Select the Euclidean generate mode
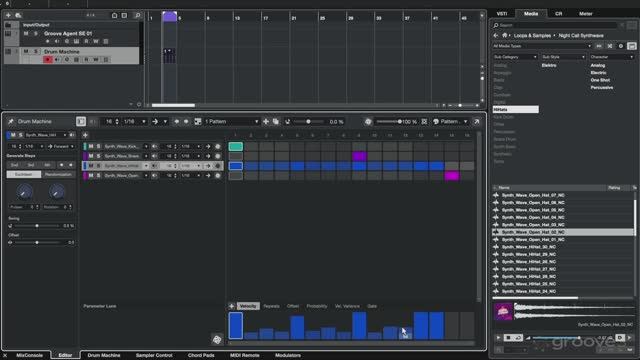Viewport: 640px width, 360px height. pyautogui.click(x=24, y=174)
